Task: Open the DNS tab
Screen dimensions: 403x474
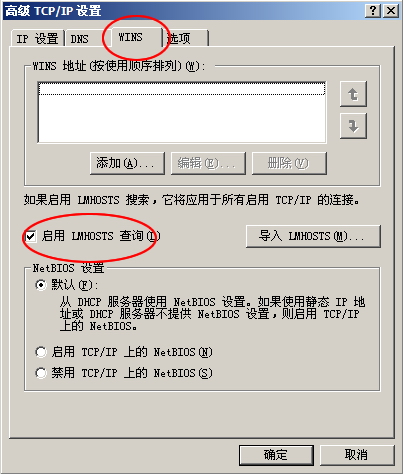Action: click(80, 39)
